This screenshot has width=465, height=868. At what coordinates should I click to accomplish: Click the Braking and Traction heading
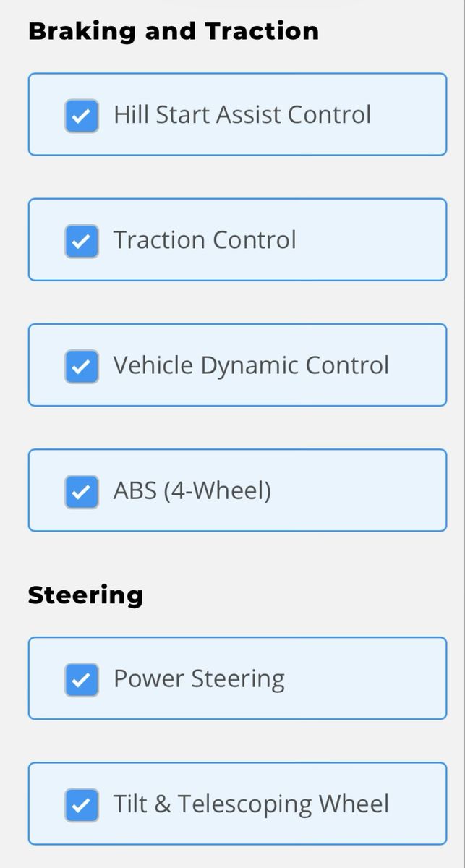(173, 31)
